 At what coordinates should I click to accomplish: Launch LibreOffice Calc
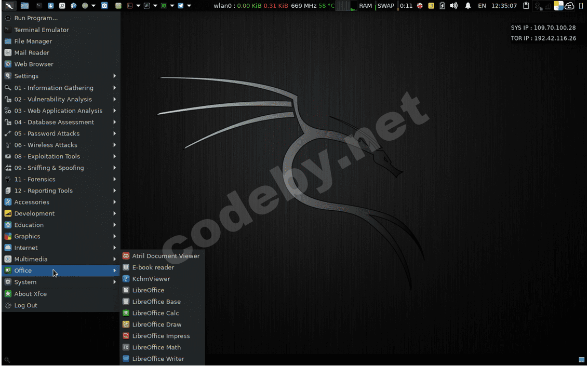[163, 313]
